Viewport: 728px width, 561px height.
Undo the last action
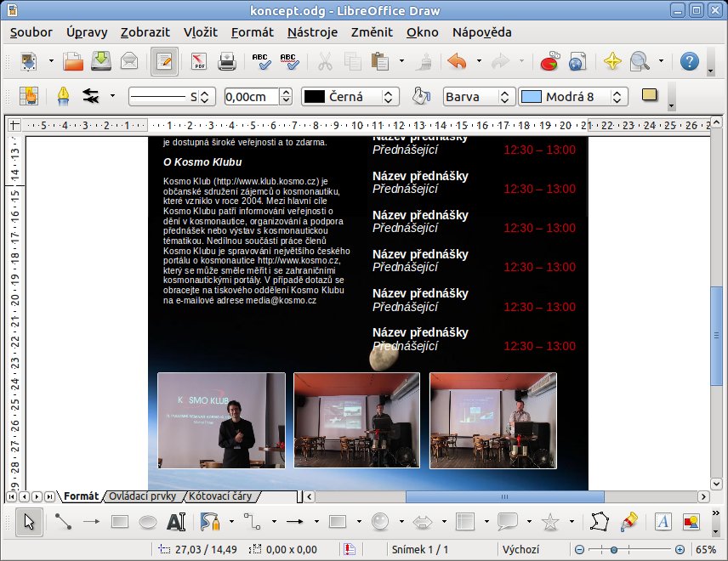point(457,61)
